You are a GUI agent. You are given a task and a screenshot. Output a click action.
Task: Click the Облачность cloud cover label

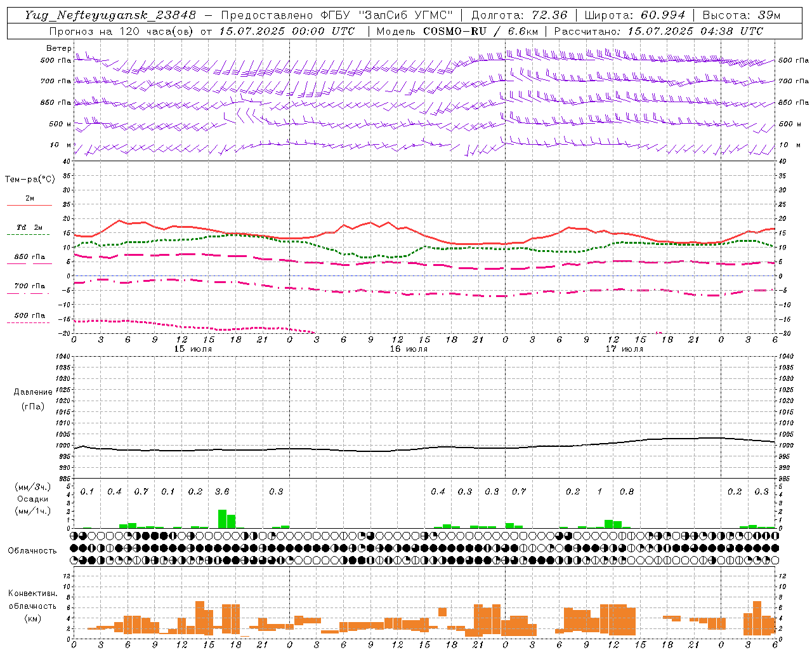[32, 551]
